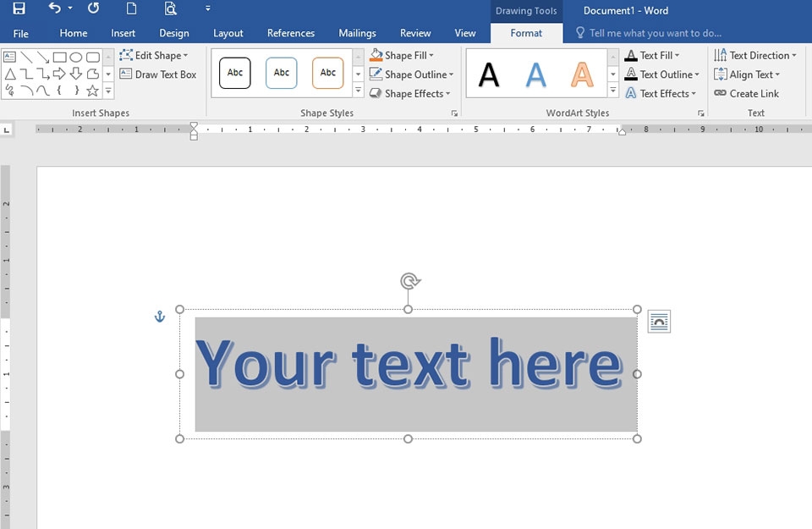Apply the orange outlined WordArt style A
Screen dimensions: 812x529
(581, 74)
